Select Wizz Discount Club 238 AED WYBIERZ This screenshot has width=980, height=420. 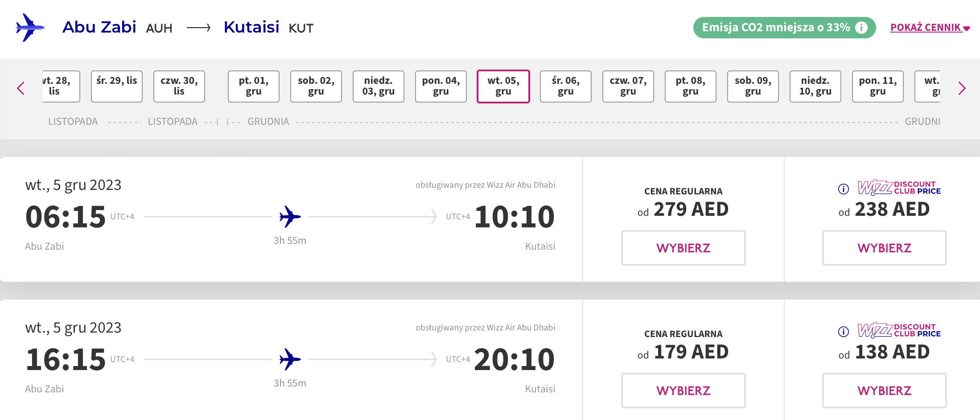(x=885, y=248)
